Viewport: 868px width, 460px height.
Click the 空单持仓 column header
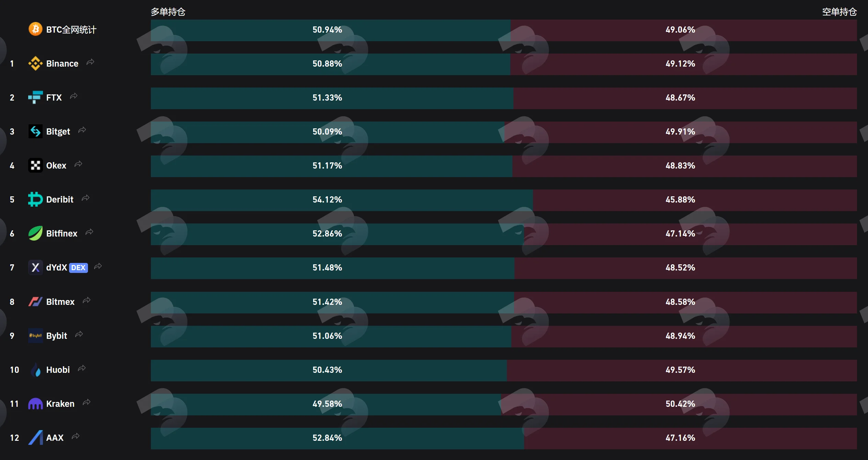(839, 12)
